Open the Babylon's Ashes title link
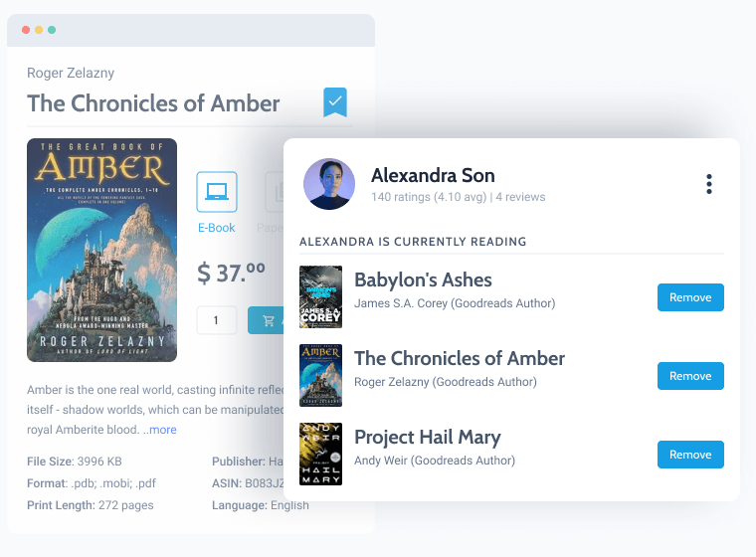 (423, 279)
